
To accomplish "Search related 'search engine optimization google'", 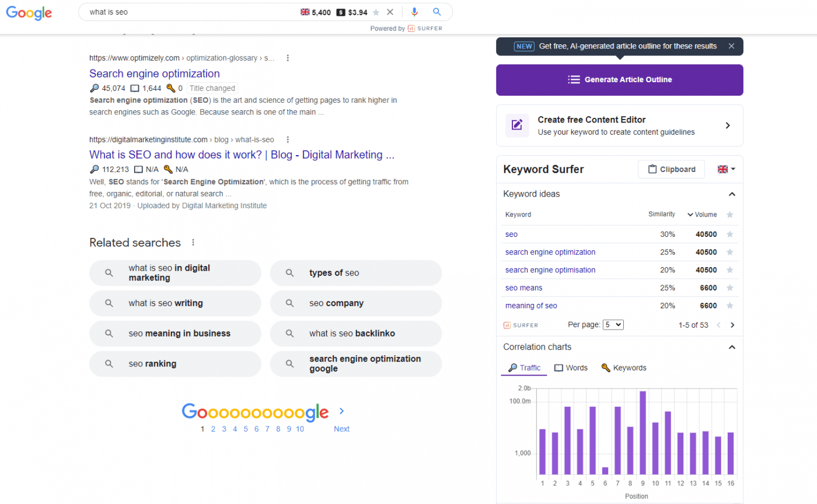I will (356, 364).
